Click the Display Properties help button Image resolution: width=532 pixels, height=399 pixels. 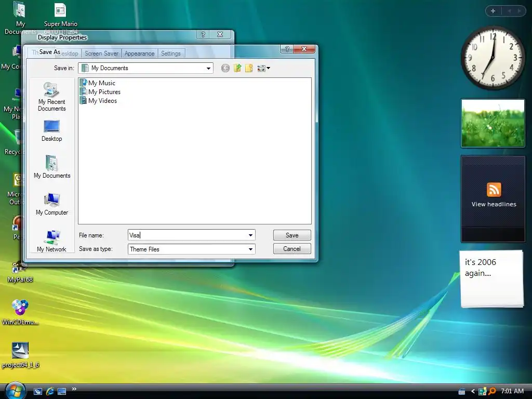(203, 34)
